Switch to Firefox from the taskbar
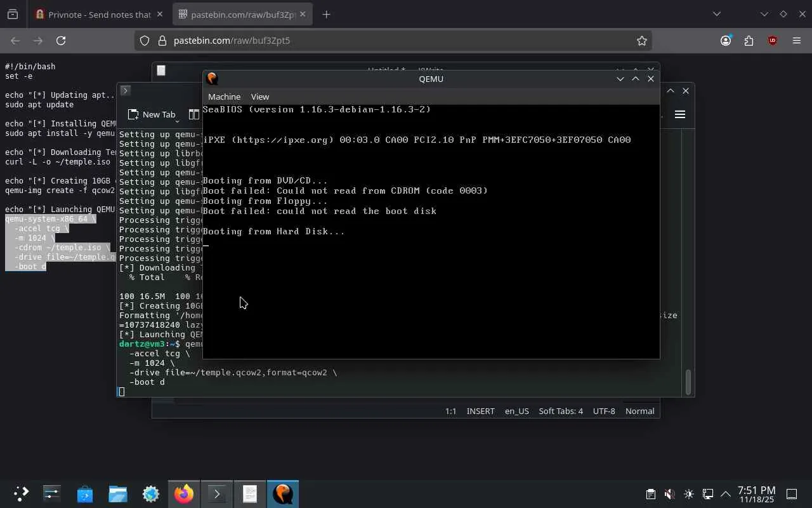The width and height of the screenshot is (812, 508). 184,494
